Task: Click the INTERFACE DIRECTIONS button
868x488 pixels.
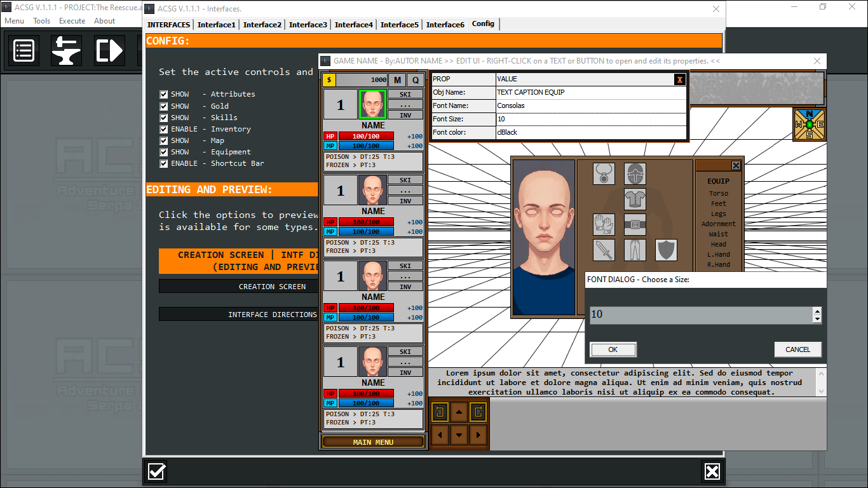Action: click(272, 315)
